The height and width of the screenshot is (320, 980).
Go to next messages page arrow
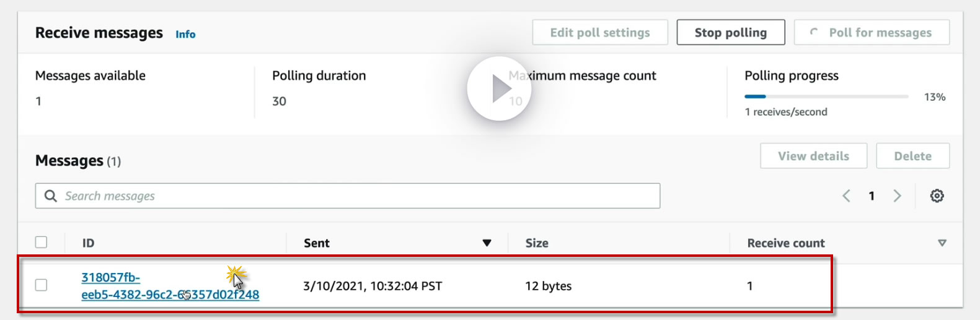(x=897, y=196)
